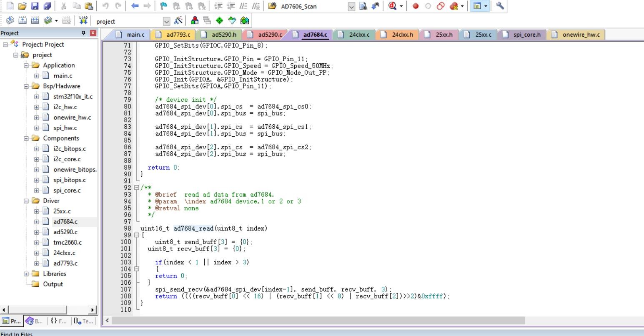Navigate backwards with the blue left arrow
Screen dimensions: 644x336
point(135,6)
